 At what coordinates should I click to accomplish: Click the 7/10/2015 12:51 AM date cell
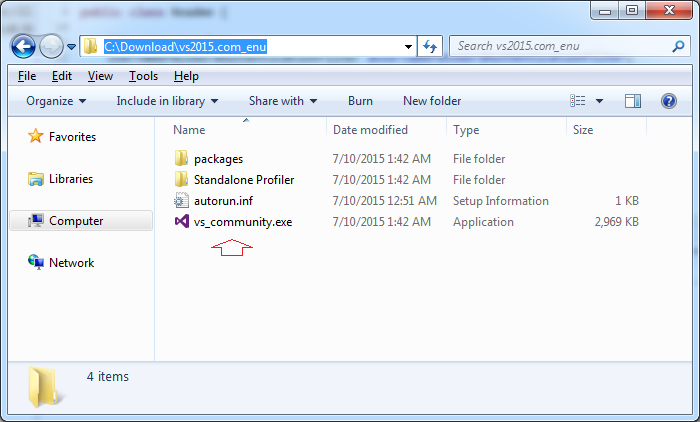384,201
